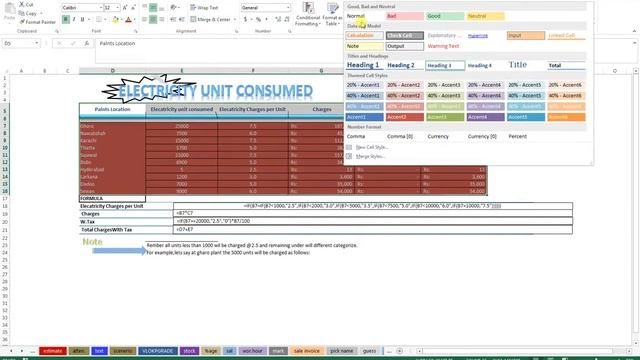Image resolution: width=640 pixels, height=360 pixels.
Task: Open the borders dropdown
Action: [104, 19]
